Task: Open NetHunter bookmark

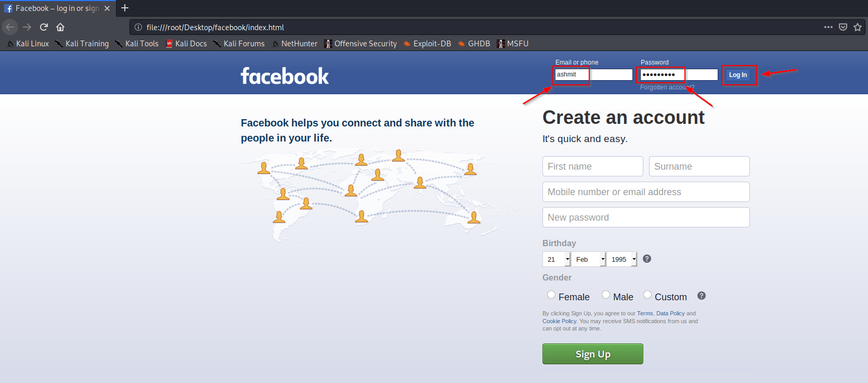Action: tap(294, 44)
